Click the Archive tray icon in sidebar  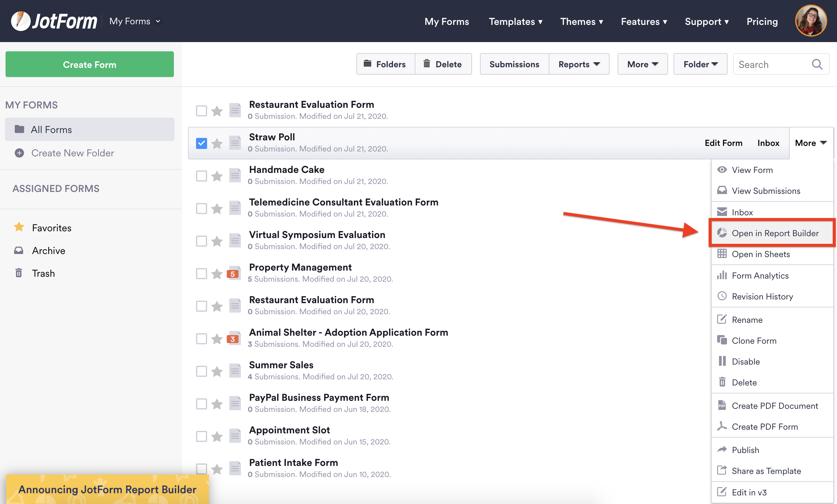point(19,251)
